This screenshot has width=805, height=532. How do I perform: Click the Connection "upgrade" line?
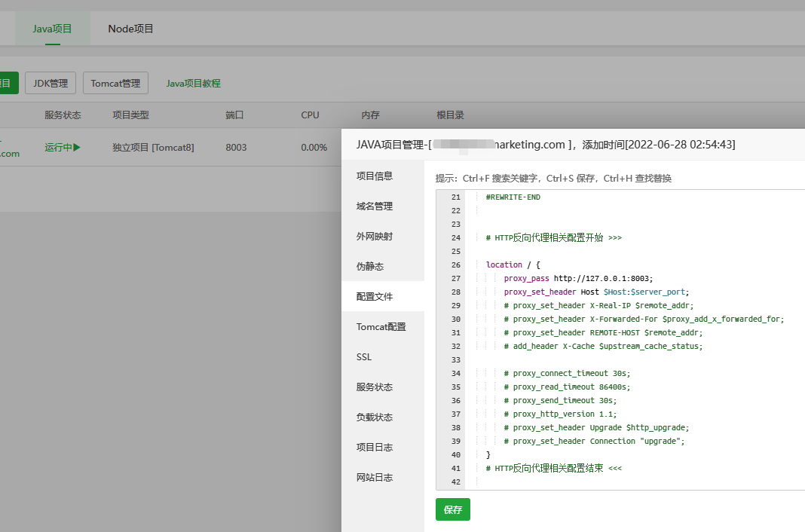pyautogui.click(x=594, y=441)
